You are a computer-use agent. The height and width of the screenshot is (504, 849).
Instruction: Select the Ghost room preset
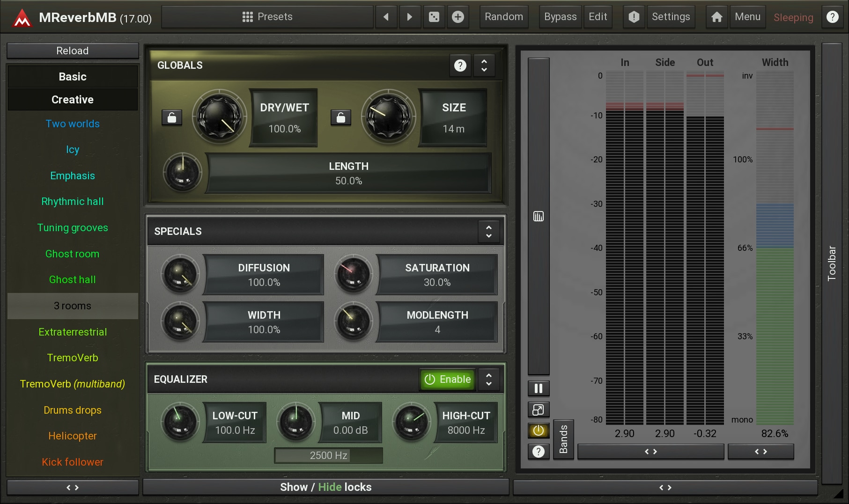click(73, 254)
